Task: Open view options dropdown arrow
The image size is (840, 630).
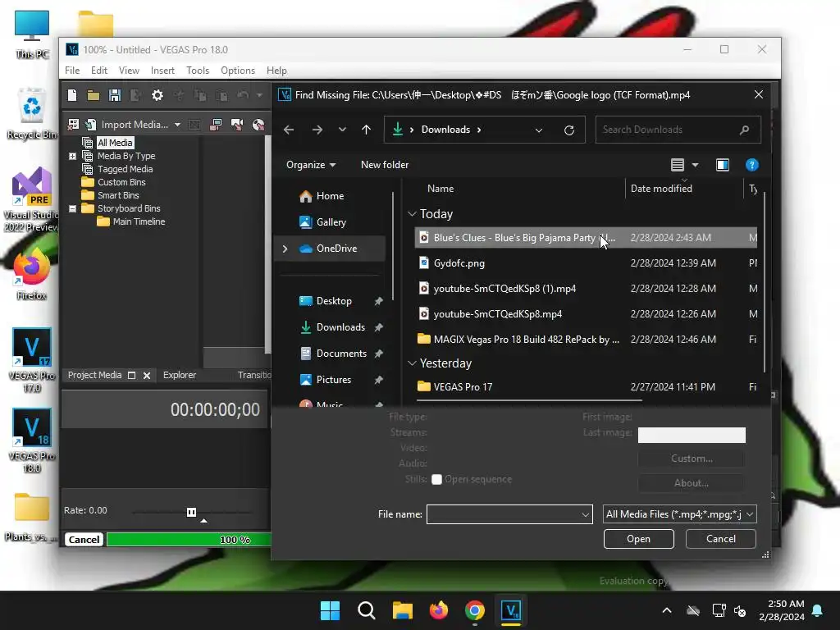Action: (x=696, y=165)
